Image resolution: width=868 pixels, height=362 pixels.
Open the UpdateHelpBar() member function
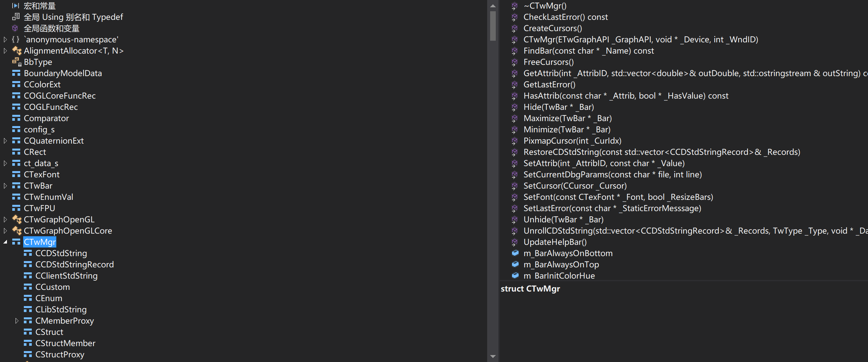[x=555, y=242]
